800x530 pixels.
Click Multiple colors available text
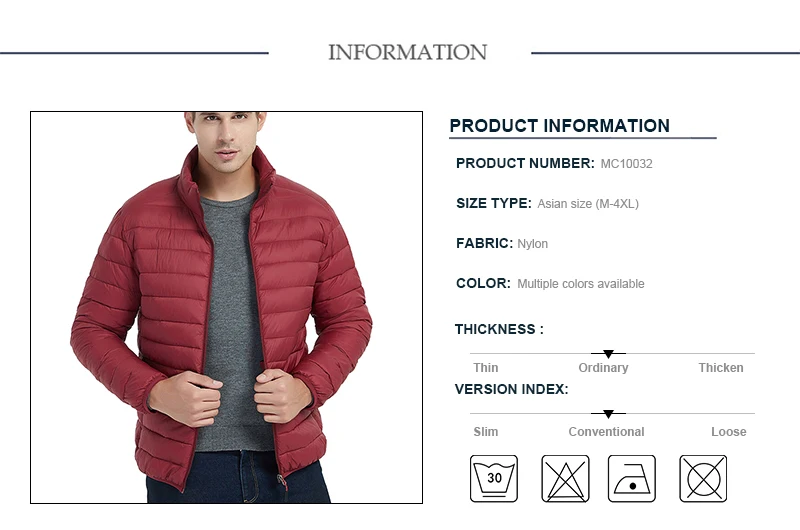point(581,284)
